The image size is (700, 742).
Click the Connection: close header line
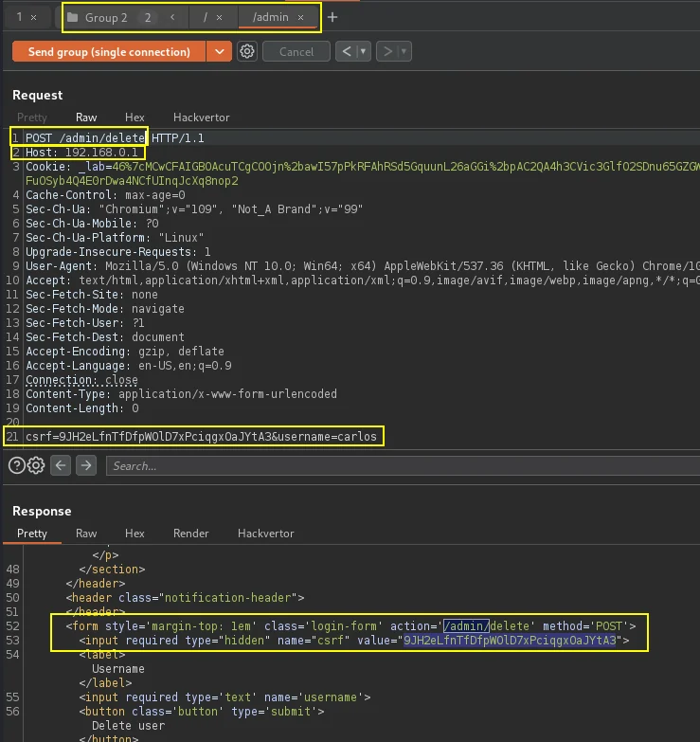click(81, 379)
